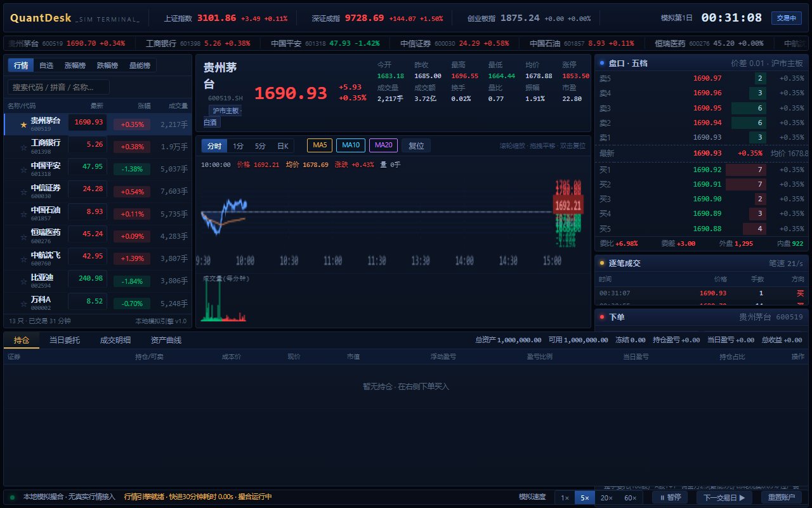Image resolution: width=812 pixels, height=508 pixels.
Task: Sort the list by 最新 column header
Action: [96, 105]
